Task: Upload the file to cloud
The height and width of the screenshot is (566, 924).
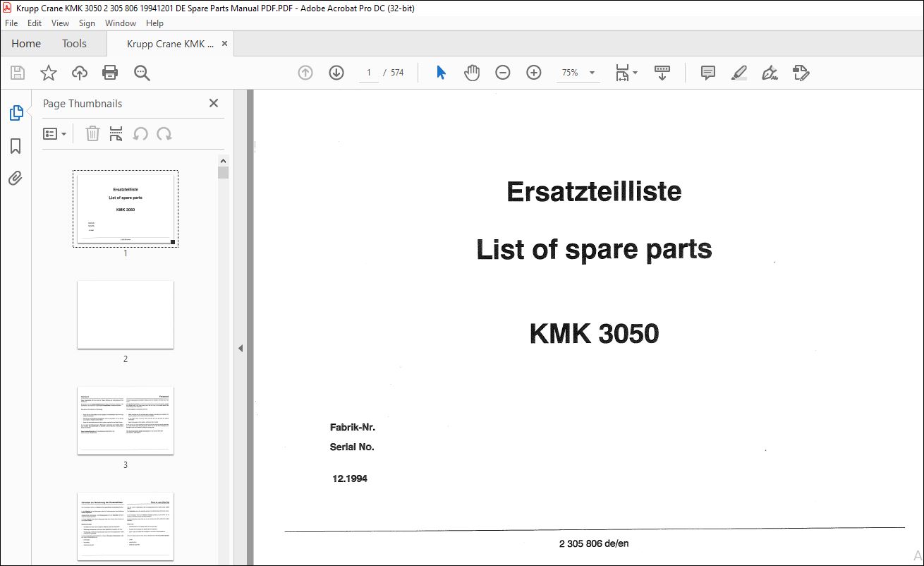Action: (x=80, y=73)
